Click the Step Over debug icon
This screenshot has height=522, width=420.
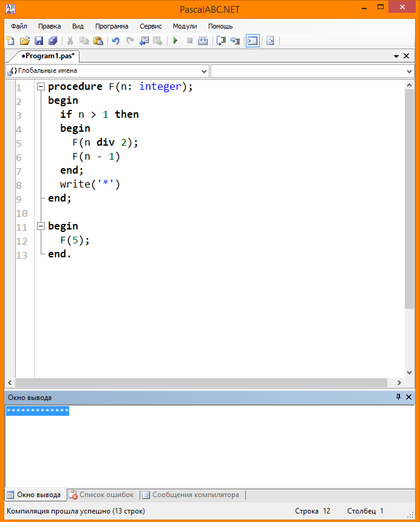[x=221, y=41]
